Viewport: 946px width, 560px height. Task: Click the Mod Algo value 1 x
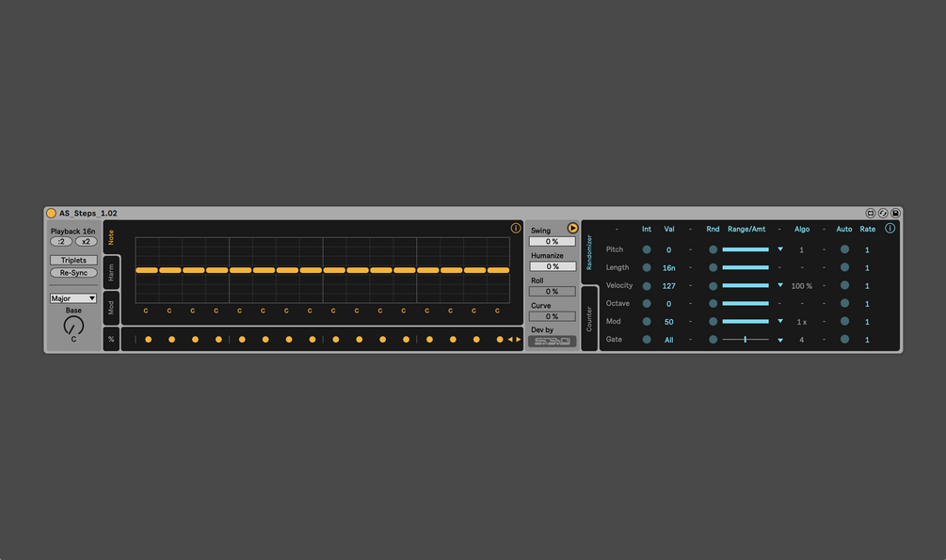[802, 322]
